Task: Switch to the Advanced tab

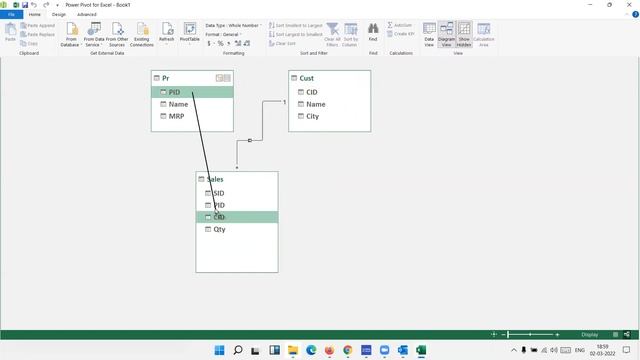Action: 87,14
